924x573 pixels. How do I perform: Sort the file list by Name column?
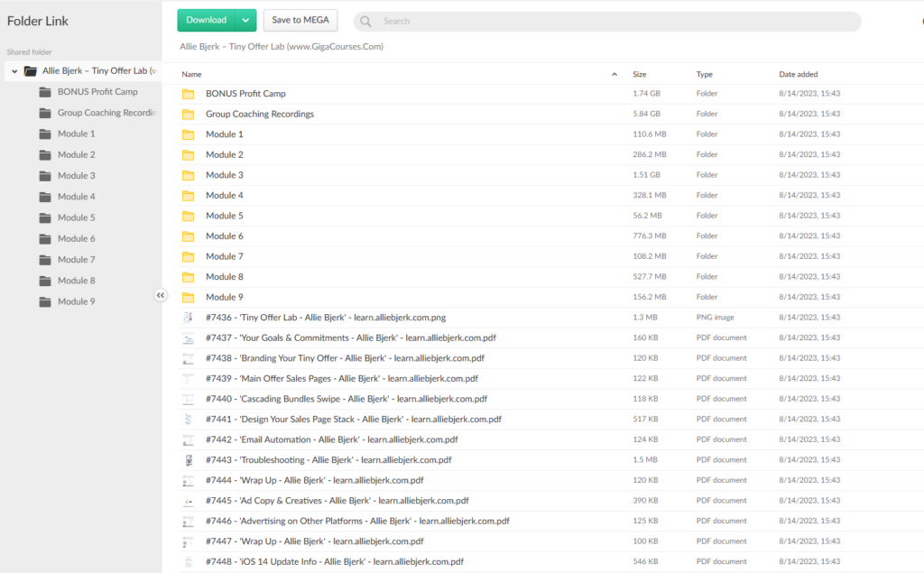pyautogui.click(x=191, y=74)
